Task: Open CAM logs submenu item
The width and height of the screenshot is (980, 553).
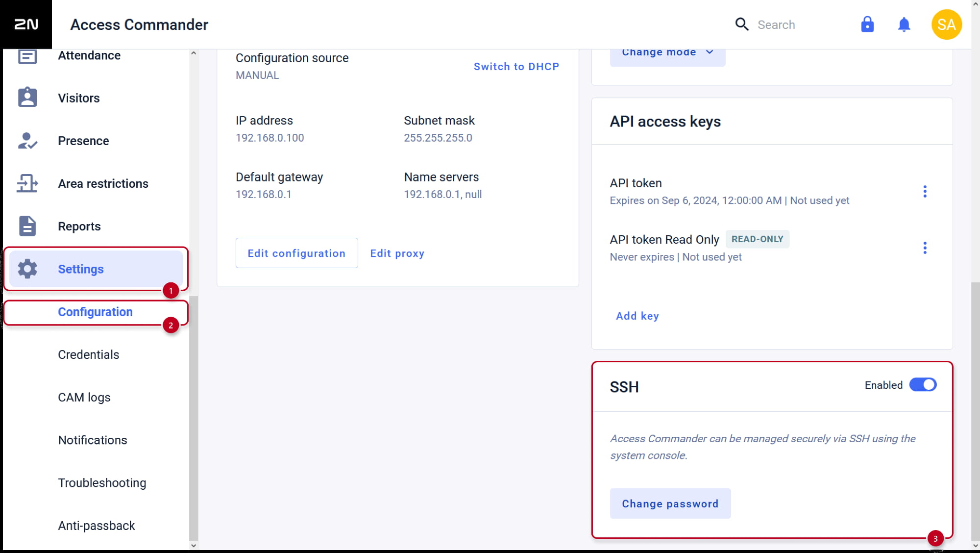Action: tap(84, 397)
